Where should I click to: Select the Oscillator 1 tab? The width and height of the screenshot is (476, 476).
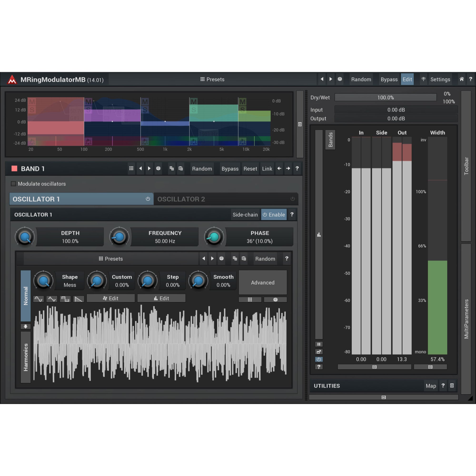(81, 199)
